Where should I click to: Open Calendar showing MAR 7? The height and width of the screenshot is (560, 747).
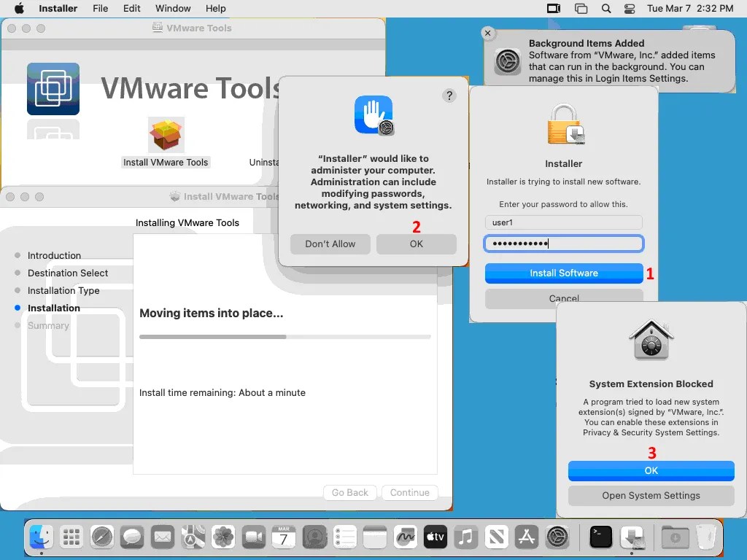tap(284, 537)
